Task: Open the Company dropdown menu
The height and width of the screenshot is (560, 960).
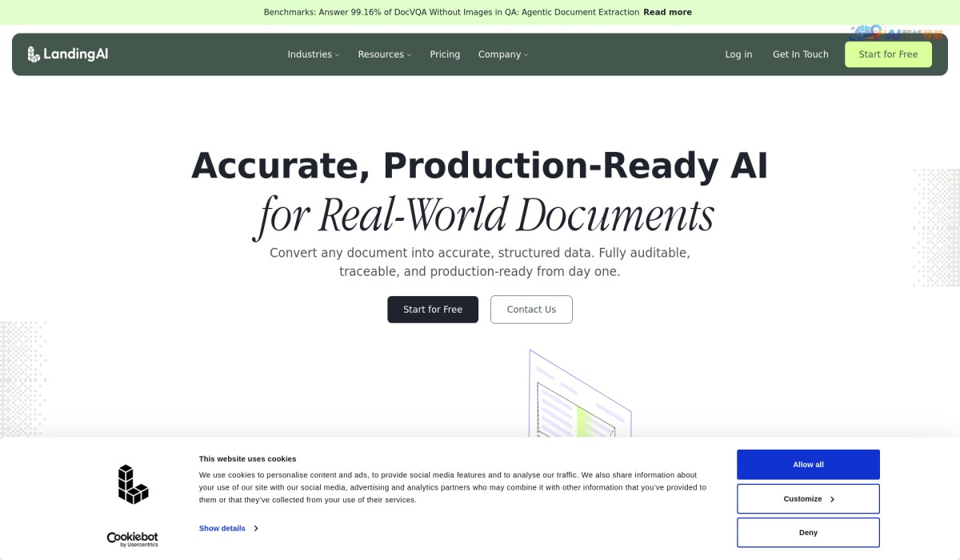Action: point(503,54)
